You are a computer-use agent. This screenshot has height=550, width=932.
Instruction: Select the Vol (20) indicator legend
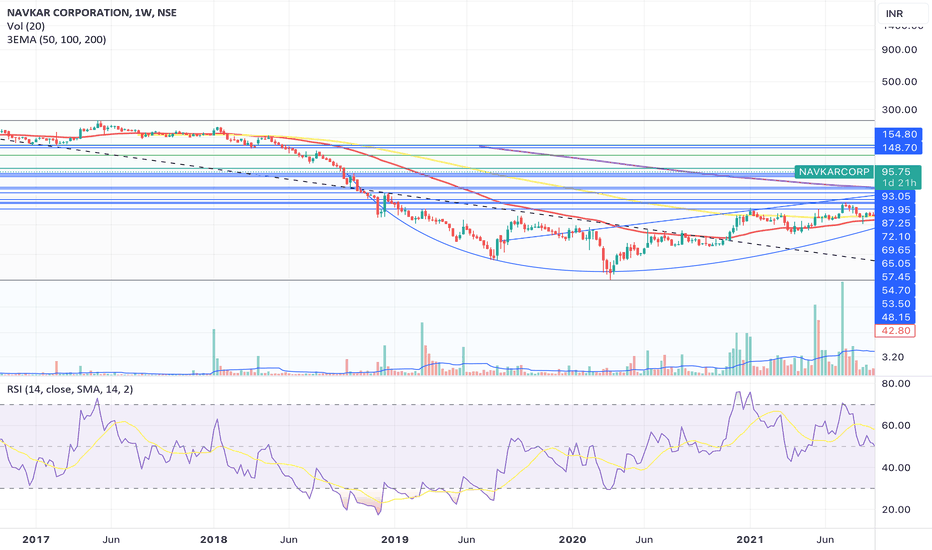(26, 26)
